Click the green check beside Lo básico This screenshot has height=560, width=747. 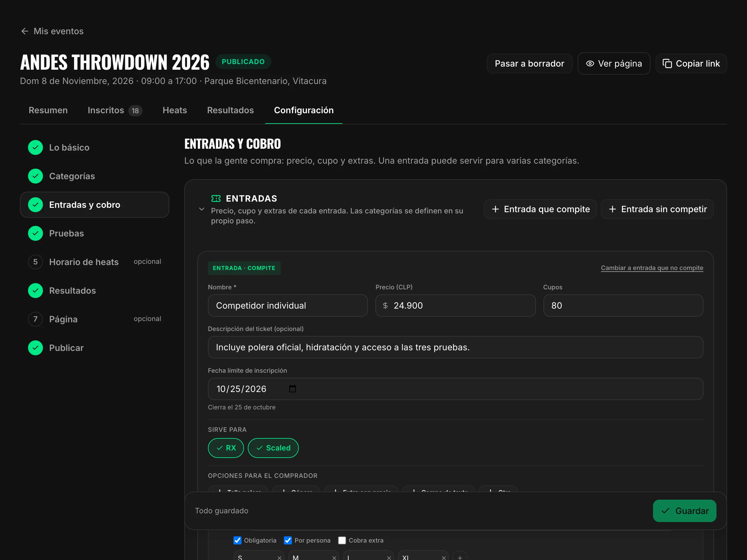pyautogui.click(x=35, y=147)
